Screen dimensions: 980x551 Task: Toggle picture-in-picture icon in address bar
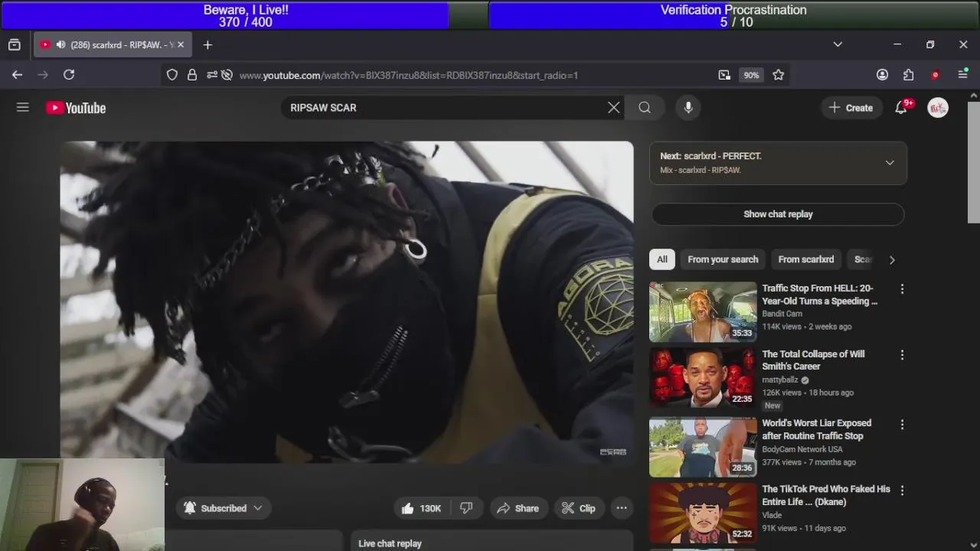click(x=724, y=75)
